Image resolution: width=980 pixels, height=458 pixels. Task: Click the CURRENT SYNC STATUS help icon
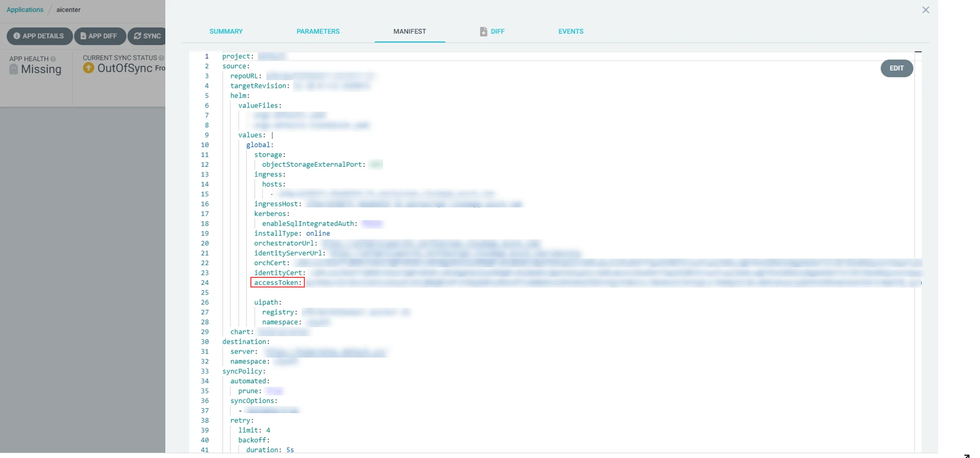pos(161,58)
